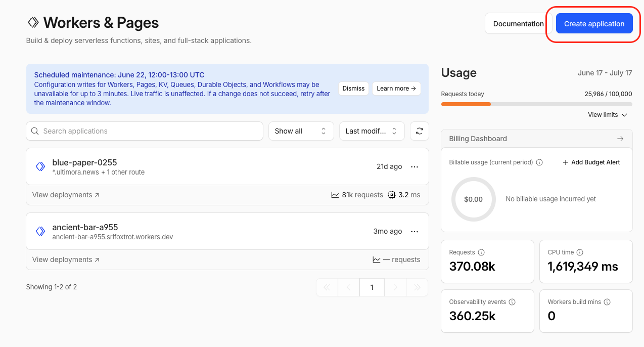The height and width of the screenshot is (347, 644).
Task: Go to the last page arrow
Action: [x=417, y=287]
